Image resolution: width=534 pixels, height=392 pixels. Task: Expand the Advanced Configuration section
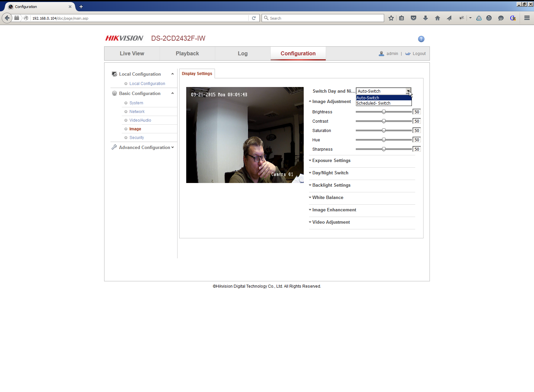173,147
